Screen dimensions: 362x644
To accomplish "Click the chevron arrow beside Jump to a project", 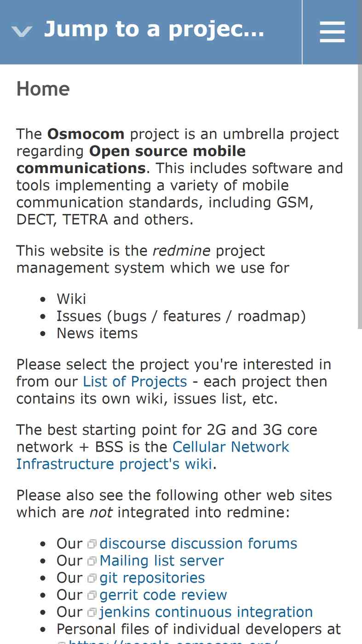I will pyautogui.click(x=22, y=31).
